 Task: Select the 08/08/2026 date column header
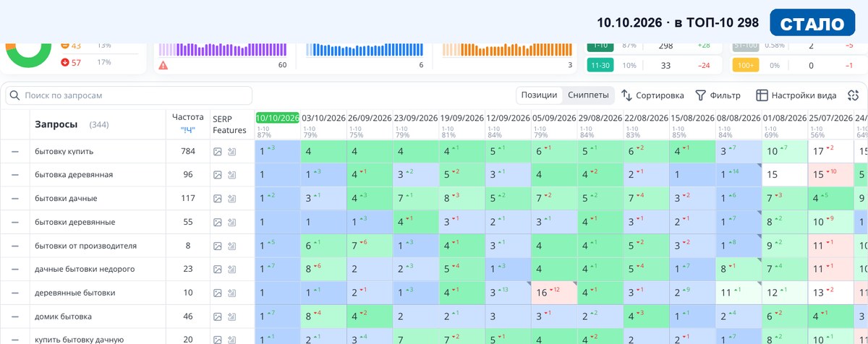739,118
